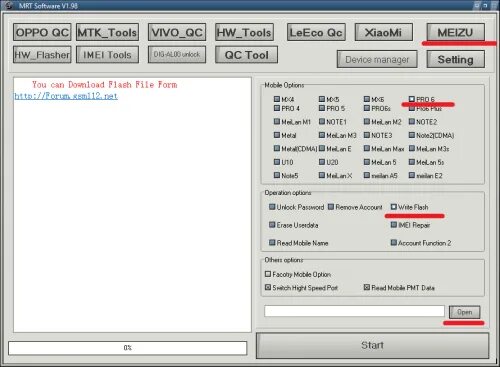
Task: Check the MeiLan Max option
Action: [x=367, y=148]
